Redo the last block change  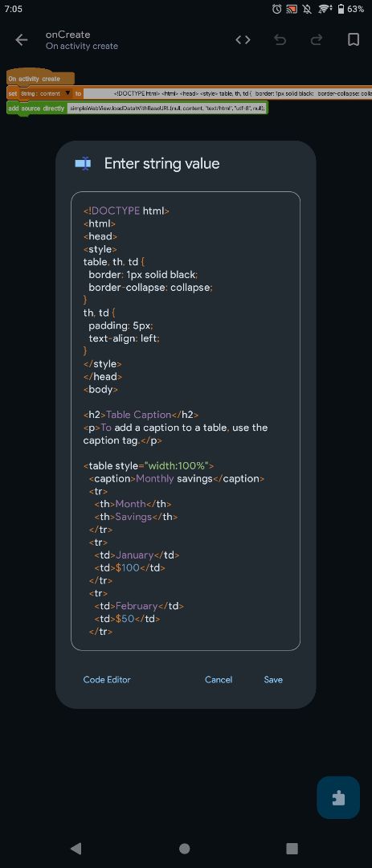pyautogui.click(x=317, y=40)
